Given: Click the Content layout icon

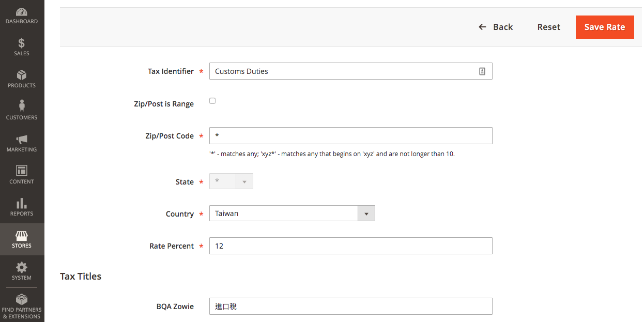Looking at the screenshot, I should pos(22,171).
